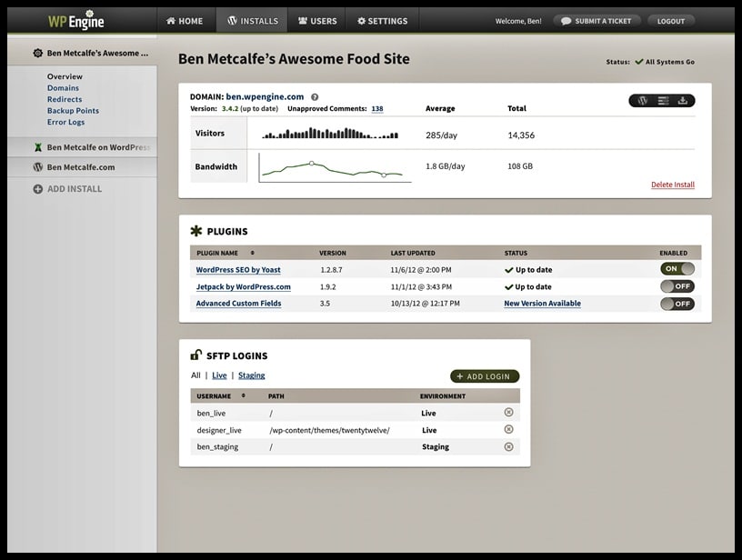The height and width of the screenshot is (560, 742).
Task: Open the Settings tab
Action: pos(382,21)
